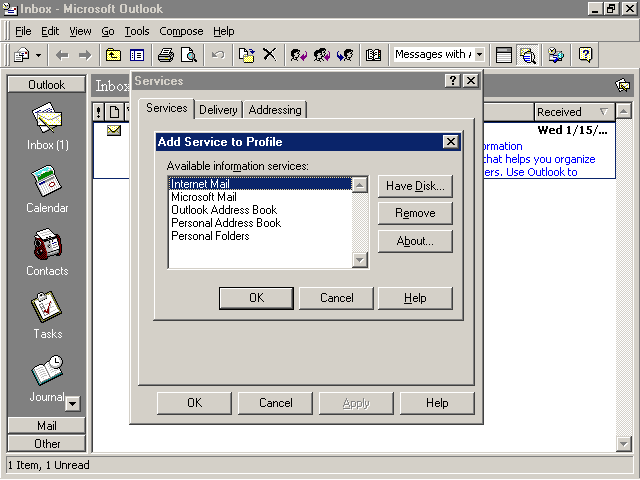Open the Messages with AutoPreview view dropdown
Image resolution: width=640 pixels, height=480 pixels.
point(480,54)
